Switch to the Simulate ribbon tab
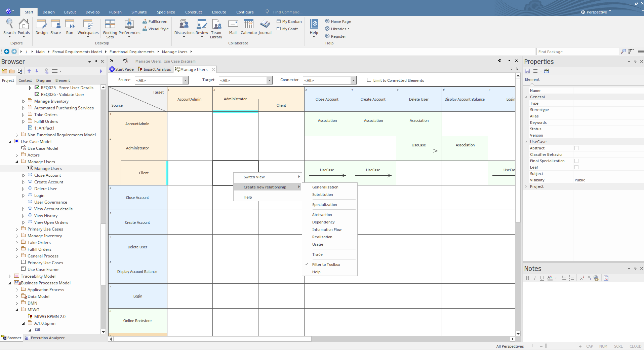This screenshot has width=644, height=350. (x=139, y=12)
